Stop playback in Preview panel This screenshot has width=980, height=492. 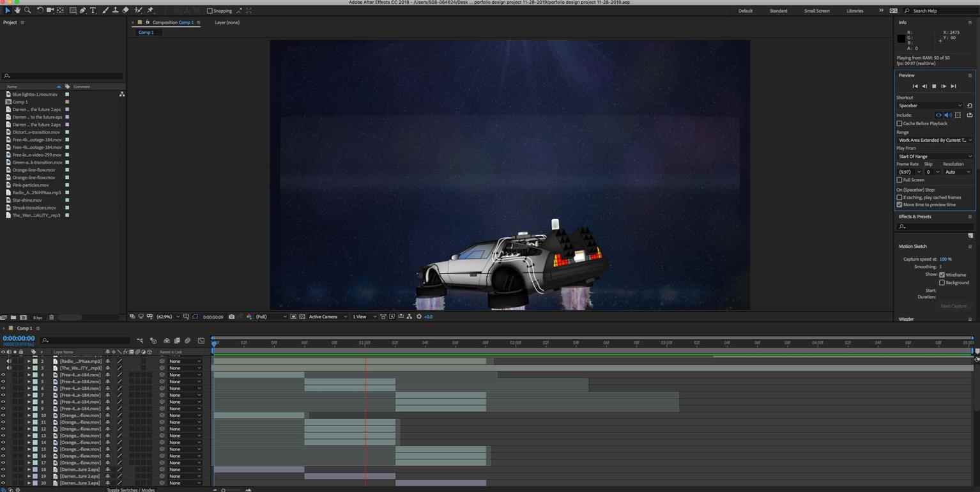click(934, 86)
